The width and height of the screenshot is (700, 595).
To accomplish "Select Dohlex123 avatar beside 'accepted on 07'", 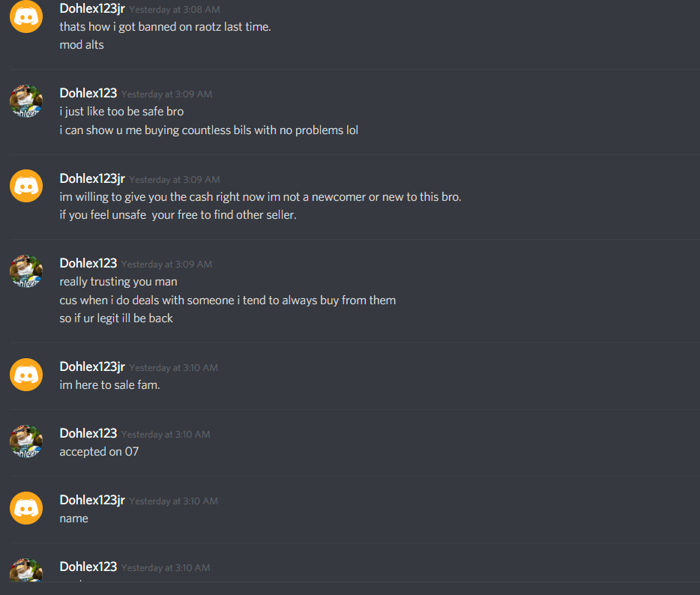I will pyautogui.click(x=26, y=441).
